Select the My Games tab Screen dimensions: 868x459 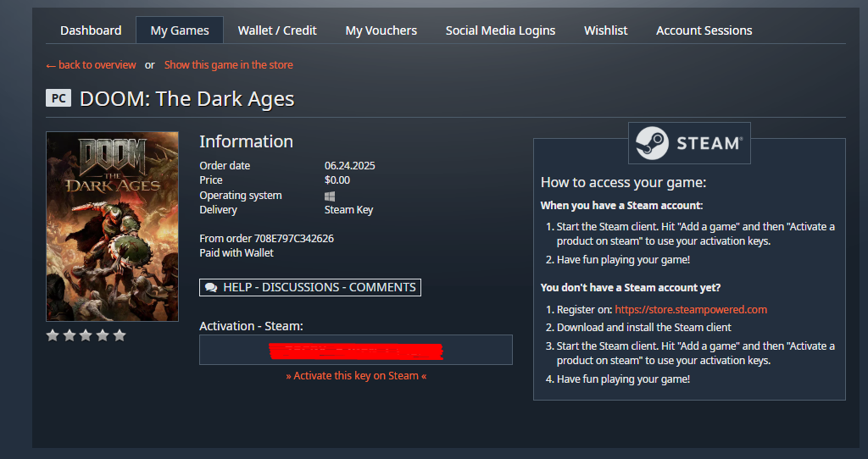tap(180, 30)
